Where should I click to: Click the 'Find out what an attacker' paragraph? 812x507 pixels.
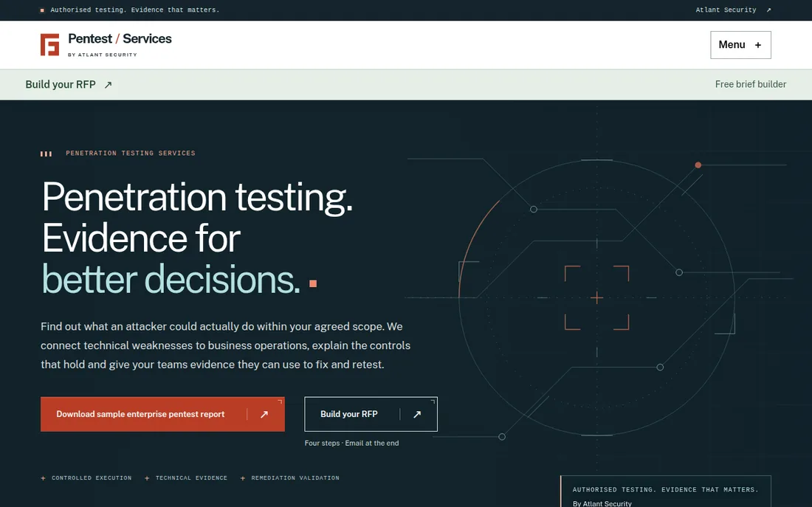pyautogui.click(x=226, y=345)
